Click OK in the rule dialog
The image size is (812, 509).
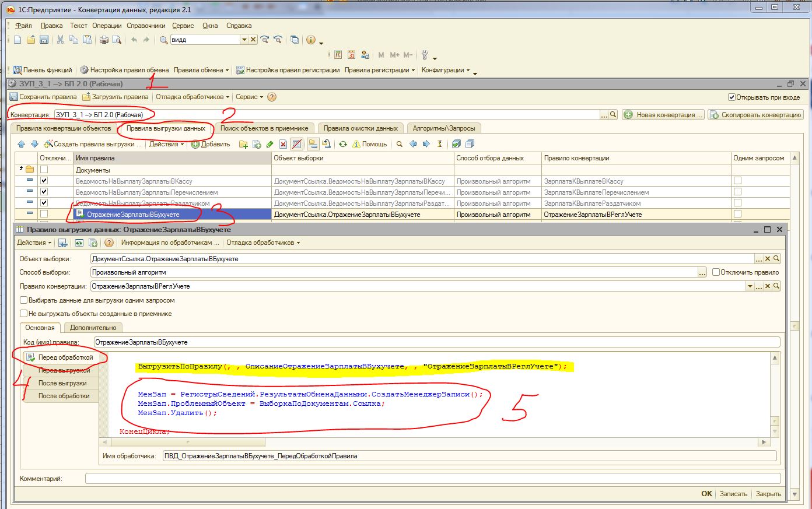pos(706,493)
